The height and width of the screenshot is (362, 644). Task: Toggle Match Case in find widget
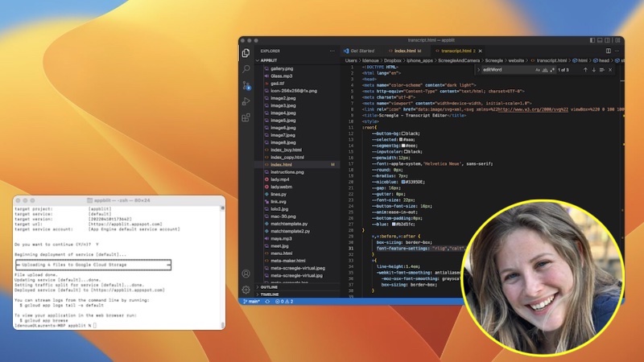coord(538,70)
